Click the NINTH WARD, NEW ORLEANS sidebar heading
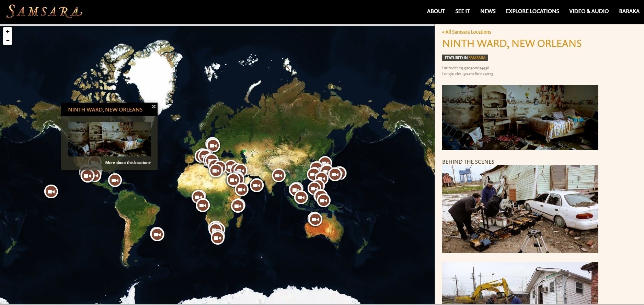 point(512,44)
